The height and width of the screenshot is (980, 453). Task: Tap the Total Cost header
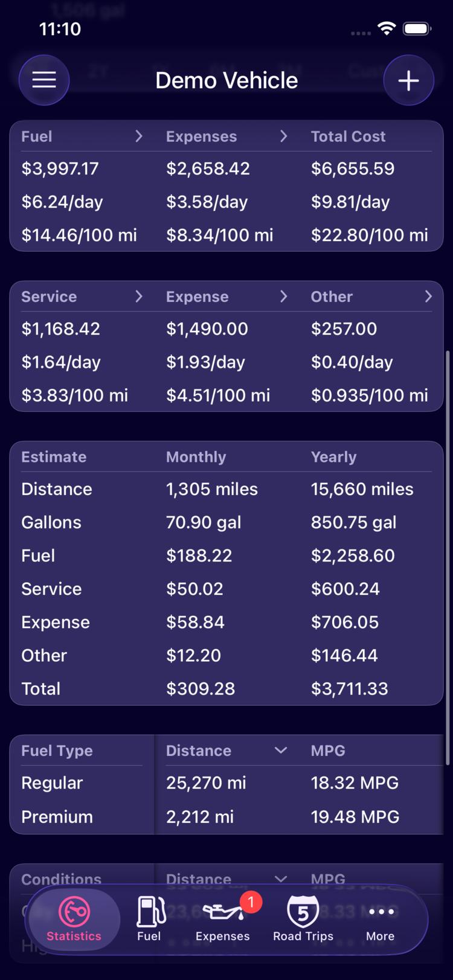(x=348, y=136)
